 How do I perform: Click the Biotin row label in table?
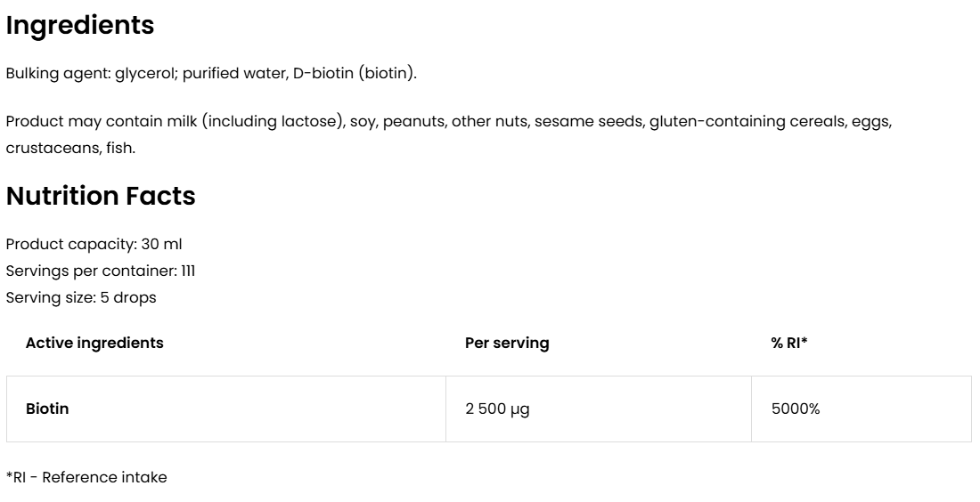47,409
